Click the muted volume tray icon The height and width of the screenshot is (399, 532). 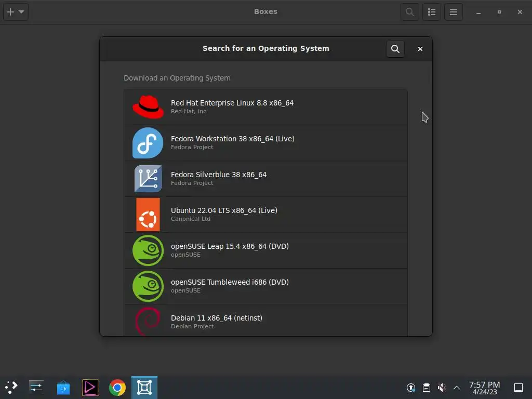coord(442,387)
